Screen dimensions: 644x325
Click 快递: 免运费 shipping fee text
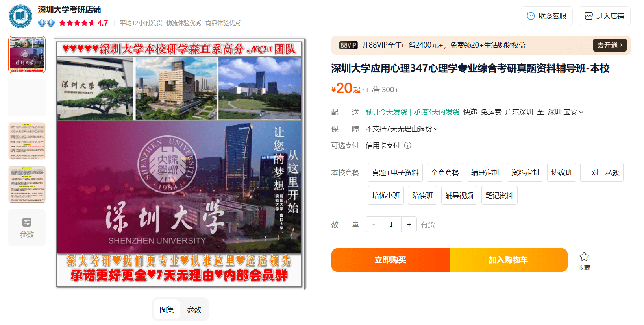[482, 112]
